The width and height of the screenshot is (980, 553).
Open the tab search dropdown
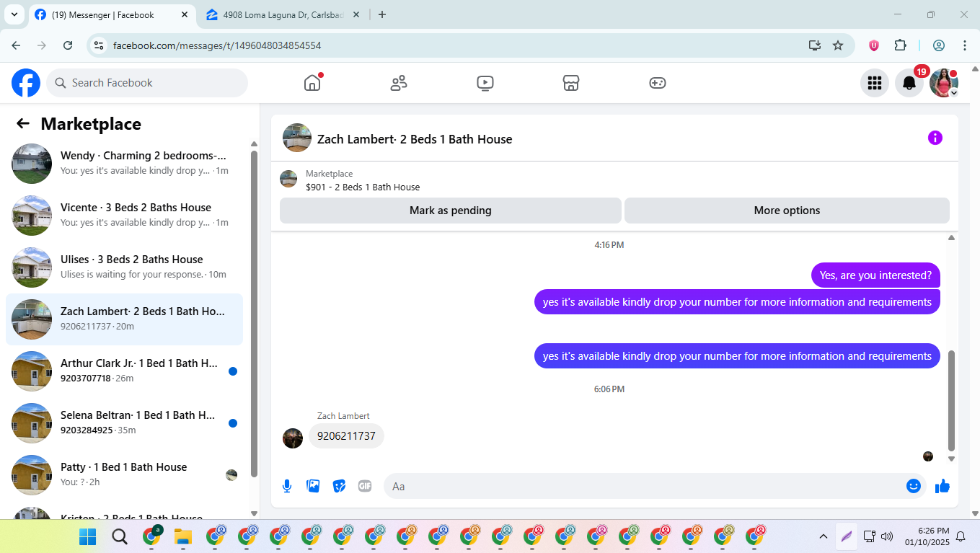click(x=14, y=14)
